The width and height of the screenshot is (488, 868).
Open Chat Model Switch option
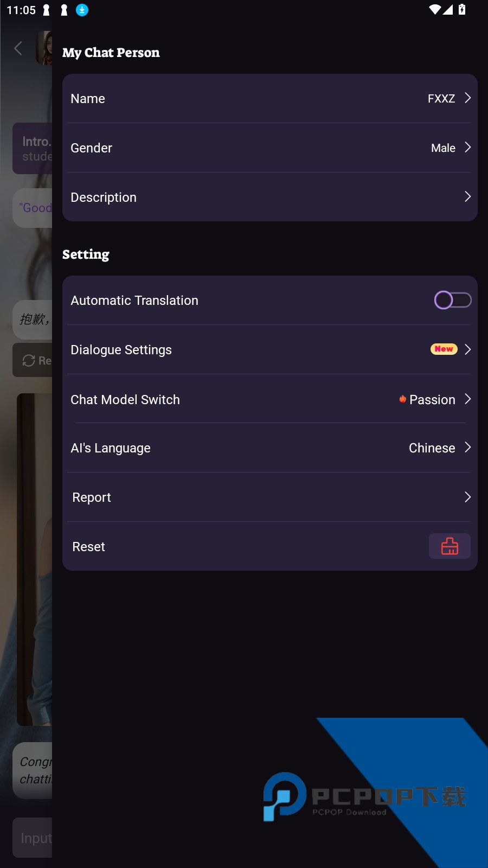(125, 400)
